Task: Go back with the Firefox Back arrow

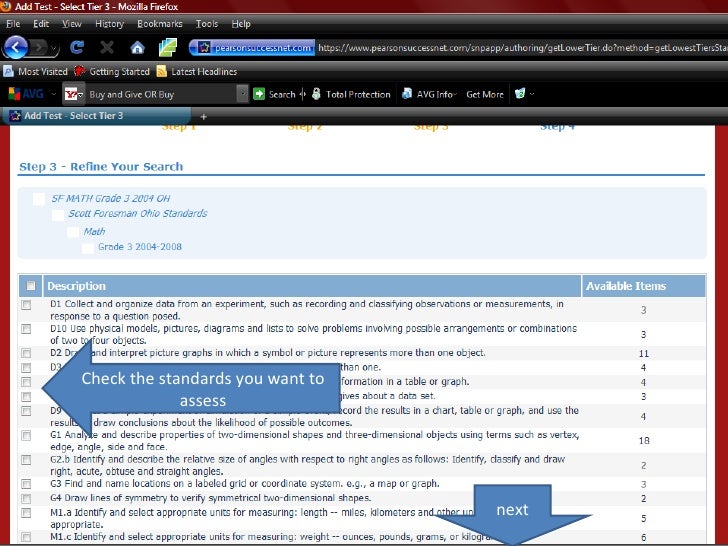Action: point(15,47)
